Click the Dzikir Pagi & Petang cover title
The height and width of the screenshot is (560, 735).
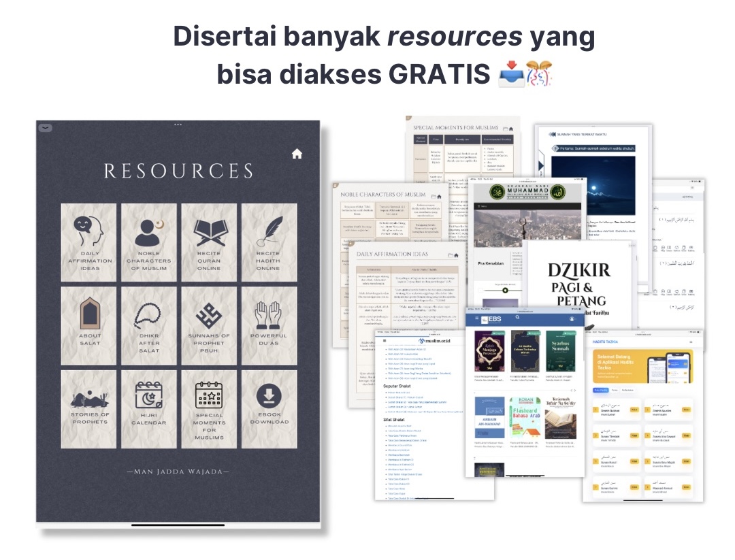tap(579, 285)
